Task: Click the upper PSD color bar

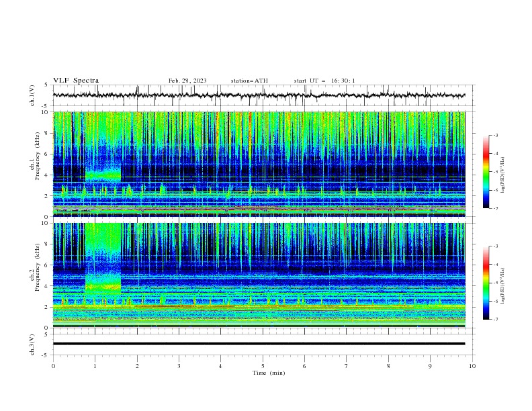Action: tap(486, 172)
